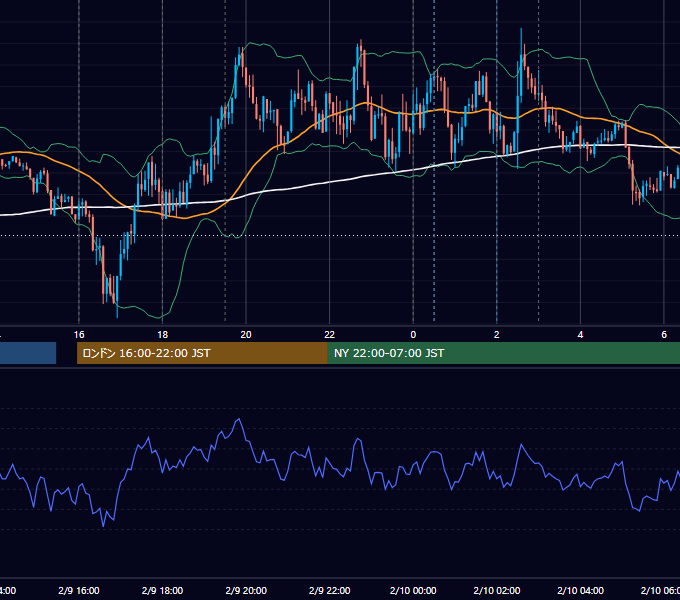This screenshot has height=600, width=680.
Task: Click the '2/10 00:00' date label
Action: 413,590
